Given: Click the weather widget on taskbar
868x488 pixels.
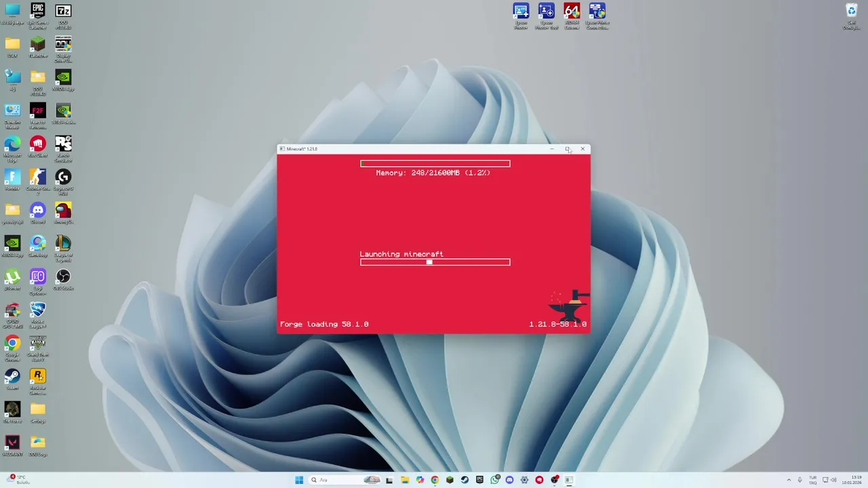Looking at the screenshot, I should tap(18, 480).
